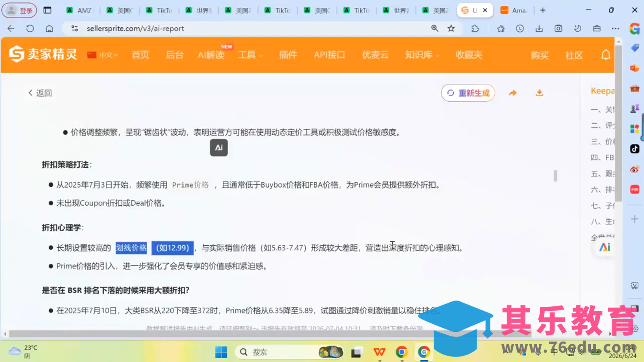
Task: Open TikTok icon in browser sidebar
Action: coord(635,149)
